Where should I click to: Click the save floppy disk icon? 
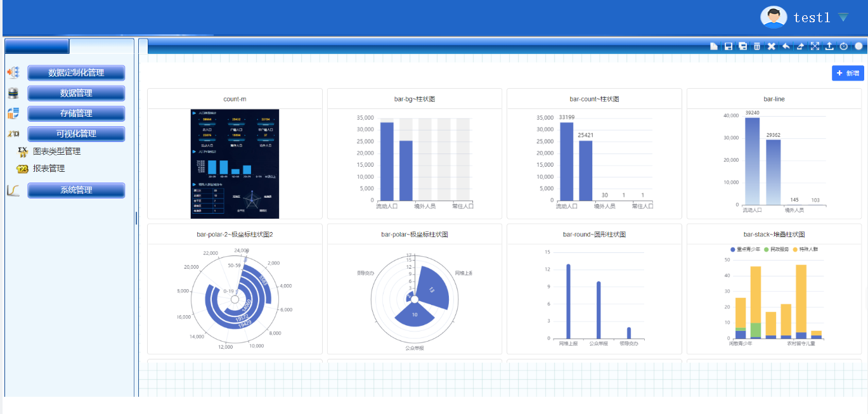click(729, 46)
